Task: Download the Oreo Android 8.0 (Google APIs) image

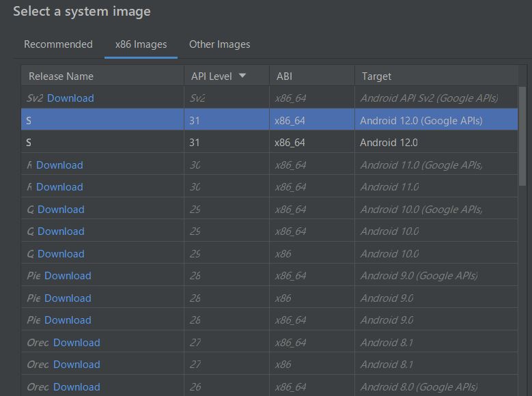Action: coord(76,386)
